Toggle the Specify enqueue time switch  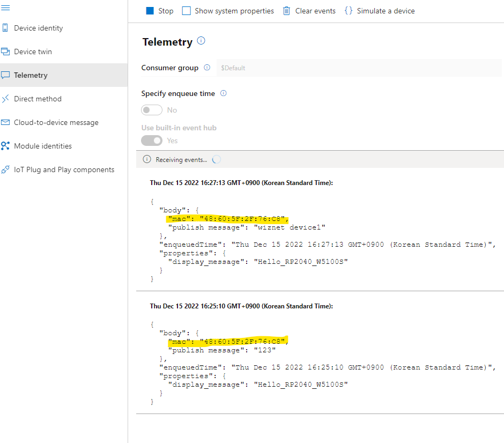pyautogui.click(x=152, y=110)
